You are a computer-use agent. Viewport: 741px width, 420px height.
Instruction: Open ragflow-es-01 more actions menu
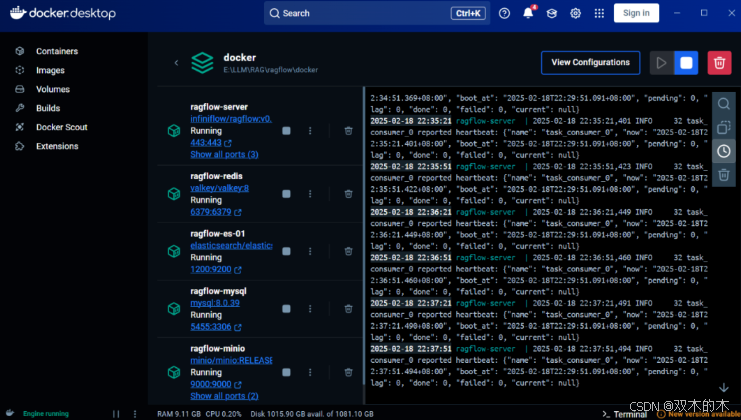click(310, 251)
